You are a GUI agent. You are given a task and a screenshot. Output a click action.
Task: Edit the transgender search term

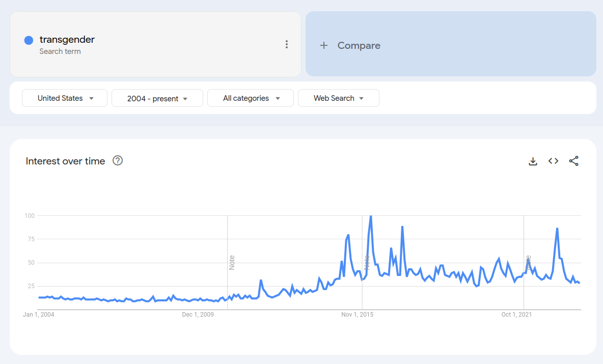[x=67, y=40]
